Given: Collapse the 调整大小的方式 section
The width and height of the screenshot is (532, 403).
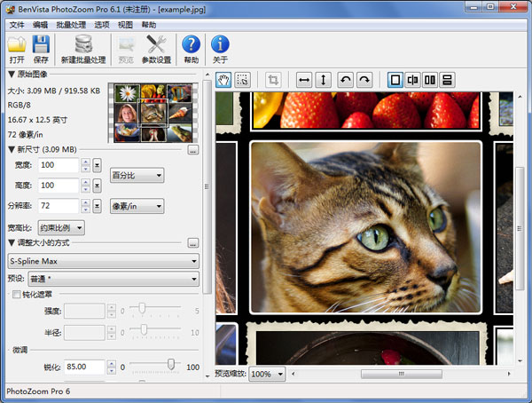Looking at the screenshot, I should [x=12, y=242].
